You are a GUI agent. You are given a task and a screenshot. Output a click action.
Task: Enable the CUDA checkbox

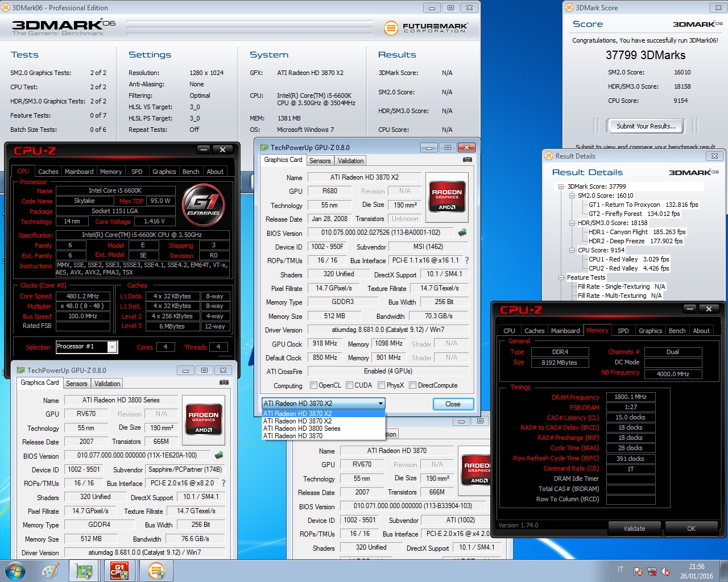349,385
